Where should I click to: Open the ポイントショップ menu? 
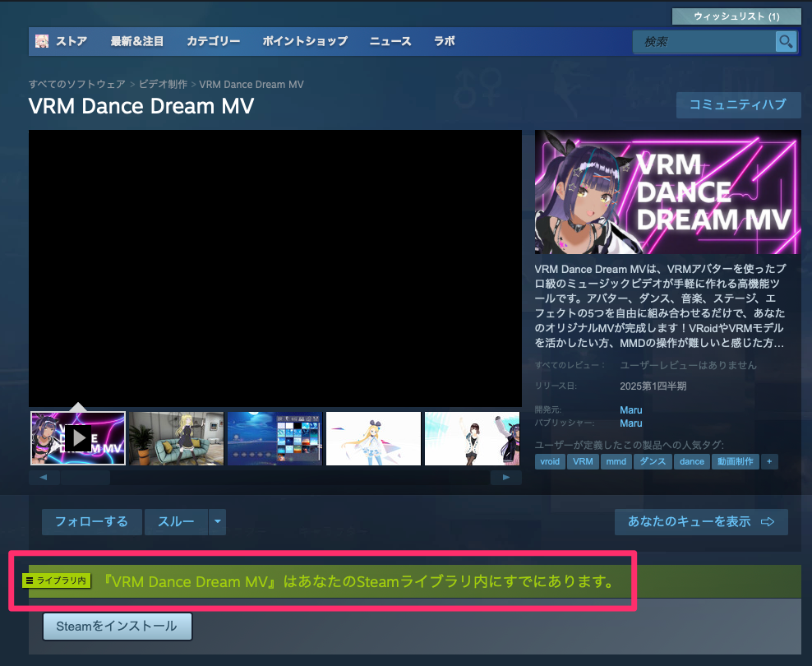pos(305,41)
